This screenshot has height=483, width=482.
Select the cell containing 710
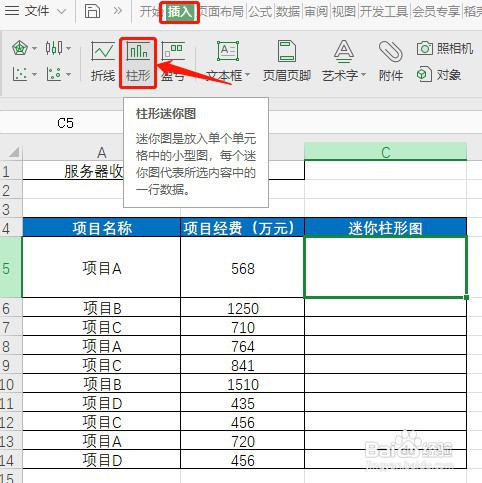[x=242, y=326]
